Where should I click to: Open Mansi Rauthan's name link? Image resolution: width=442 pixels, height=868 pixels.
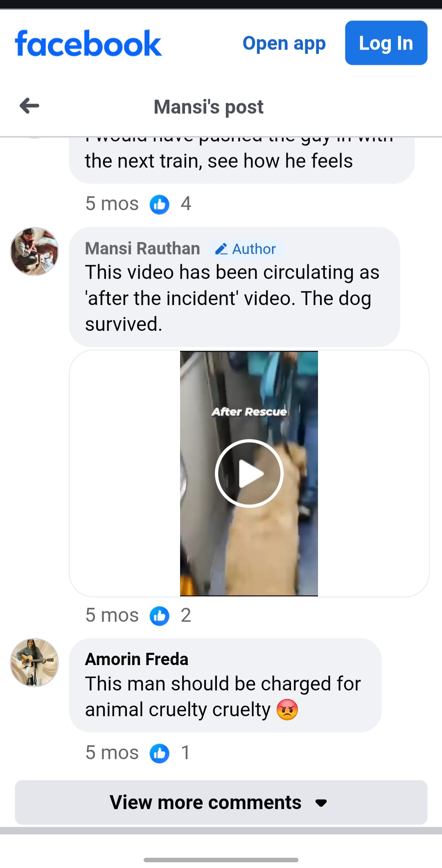pos(142,248)
